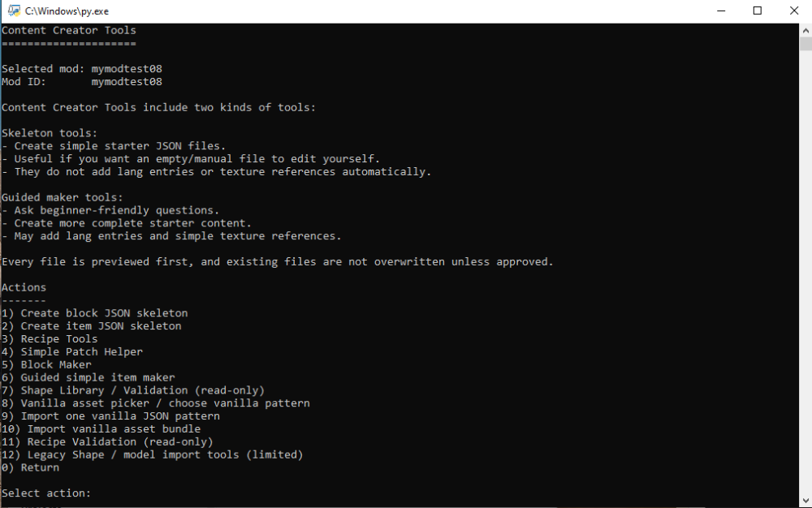Click the 'Simple Patch Helper' line

[x=72, y=351]
